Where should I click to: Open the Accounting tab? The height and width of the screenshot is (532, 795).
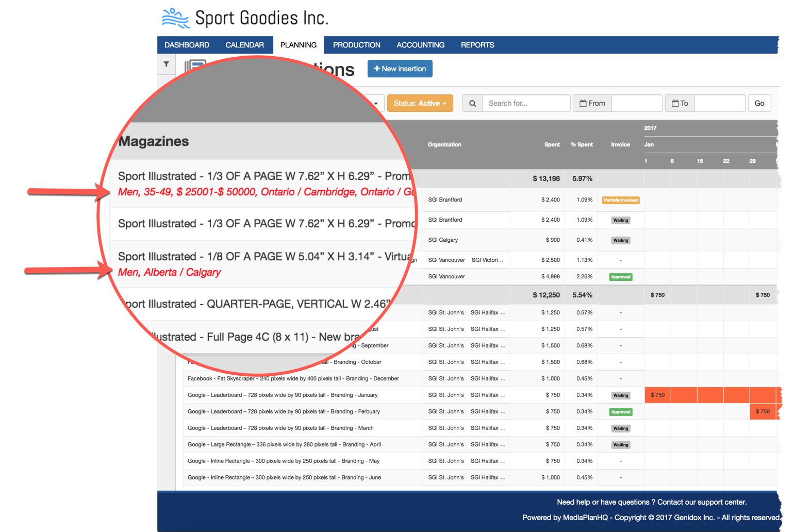[420, 45]
